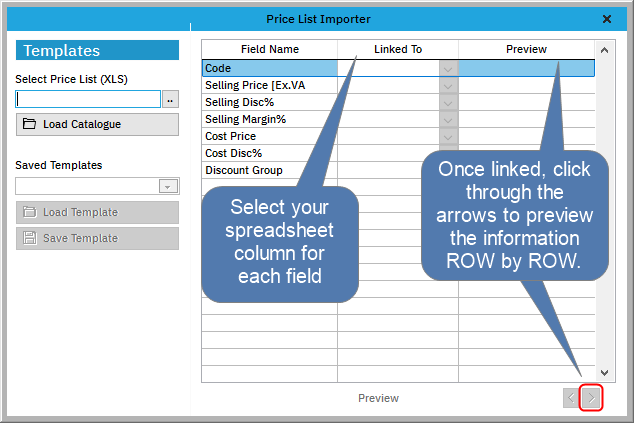This screenshot has width=634, height=423.
Task: Click the Preview column header
Action: [526, 49]
